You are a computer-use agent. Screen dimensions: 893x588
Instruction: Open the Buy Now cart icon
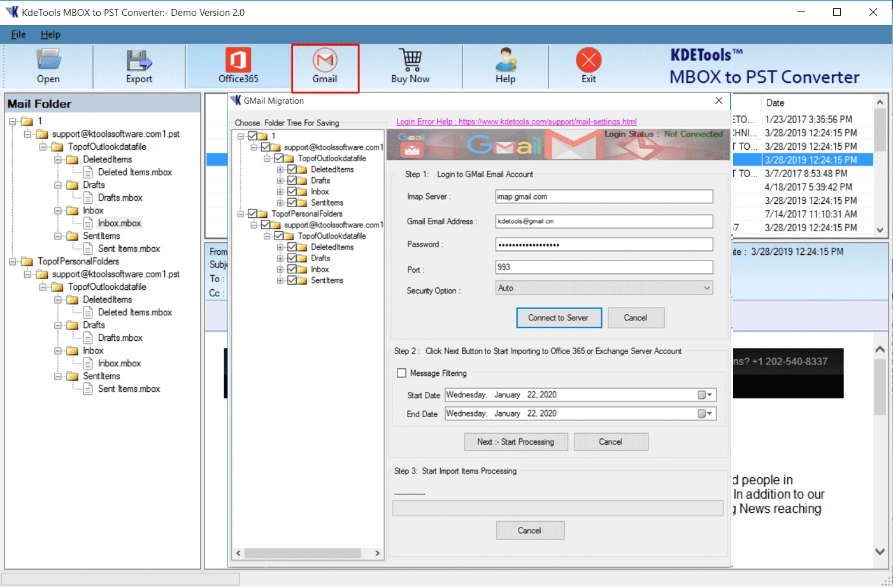tap(410, 60)
